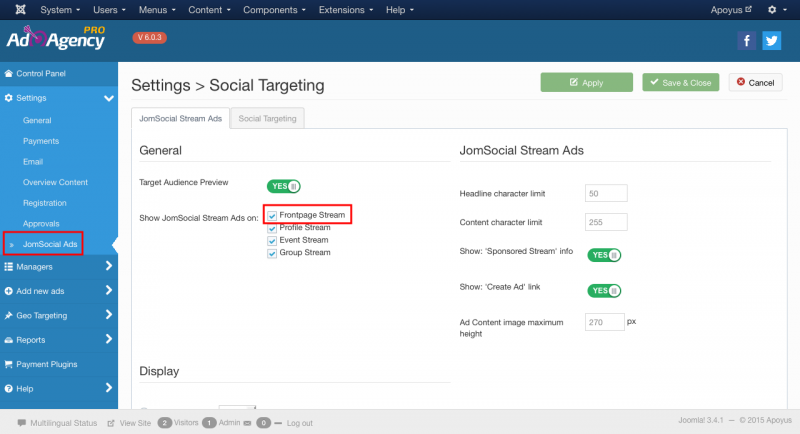The width and height of the screenshot is (800, 434).
Task: Open the Extensions menu
Action: [x=346, y=10]
